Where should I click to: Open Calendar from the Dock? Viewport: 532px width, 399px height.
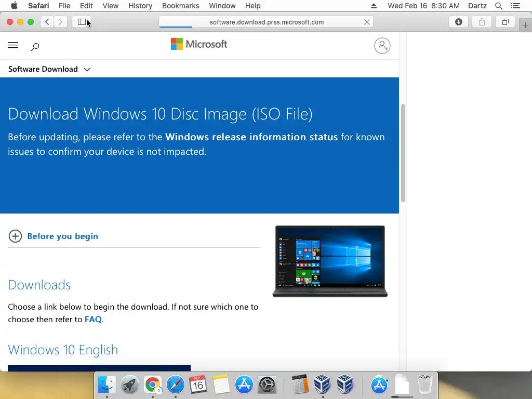click(x=198, y=385)
